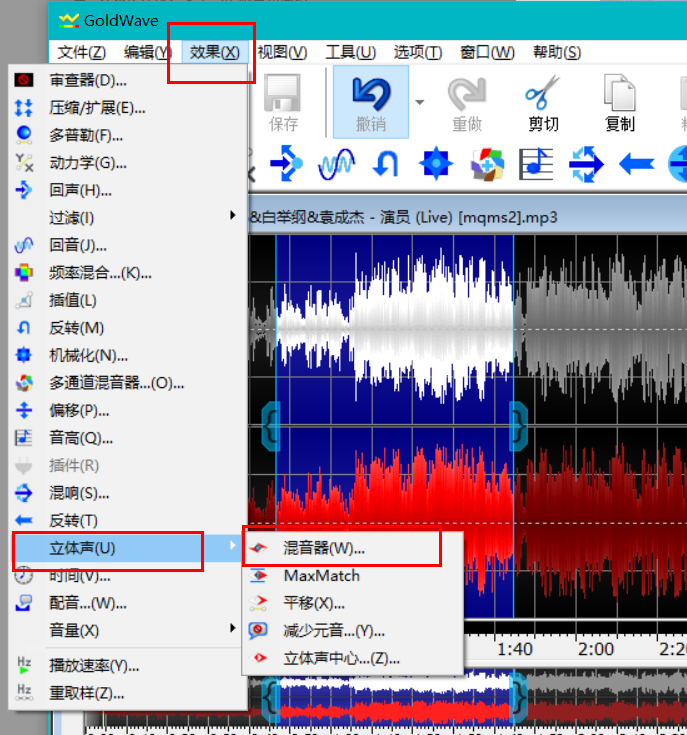687x735 pixels.
Task: Click the mp3 file title bar
Action: [x=468, y=217]
